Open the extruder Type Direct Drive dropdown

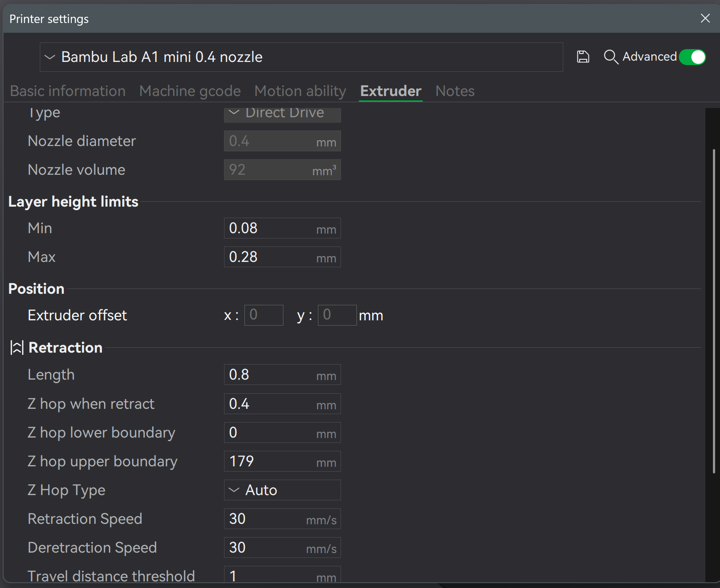[283, 113]
